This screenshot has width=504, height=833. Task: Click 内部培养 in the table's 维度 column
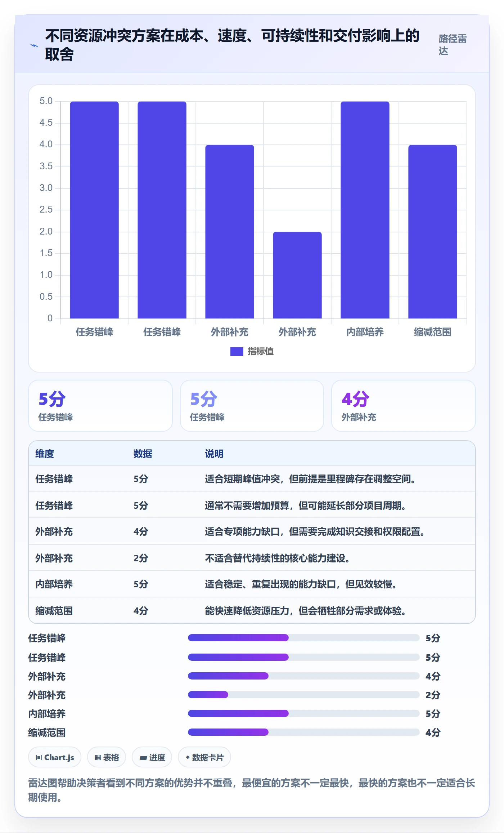[x=54, y=584]
